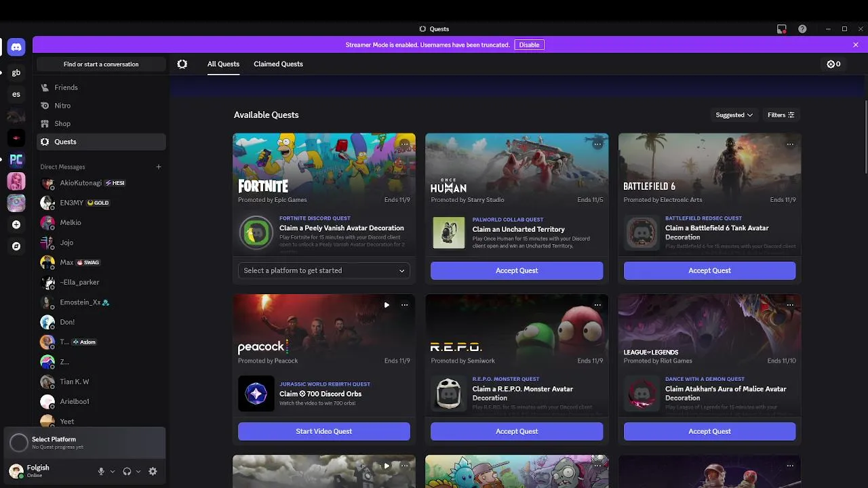Open the 'Select Platform' quest progress bar
868x488 pixels.
(x=85, y=443)
